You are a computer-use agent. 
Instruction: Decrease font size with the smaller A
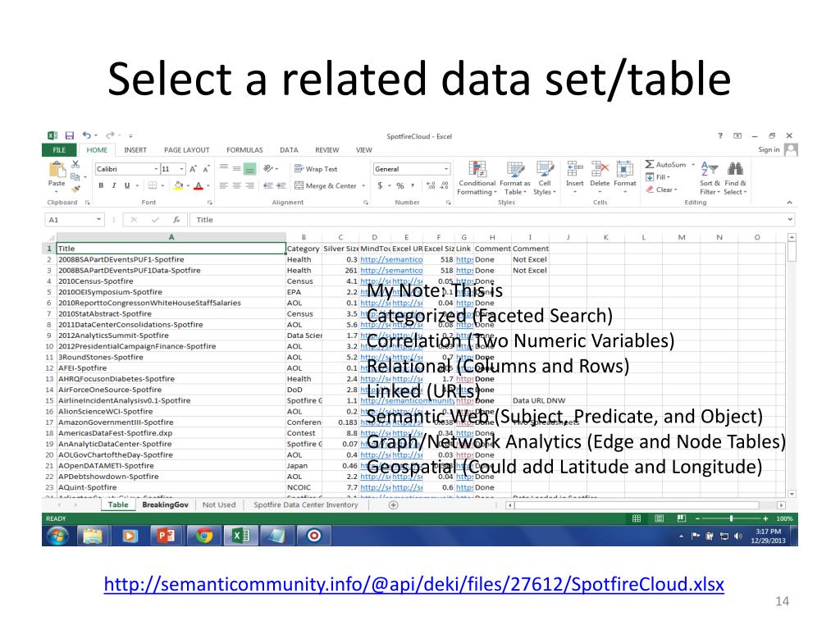pyautogui.click(x=206, y=169)
